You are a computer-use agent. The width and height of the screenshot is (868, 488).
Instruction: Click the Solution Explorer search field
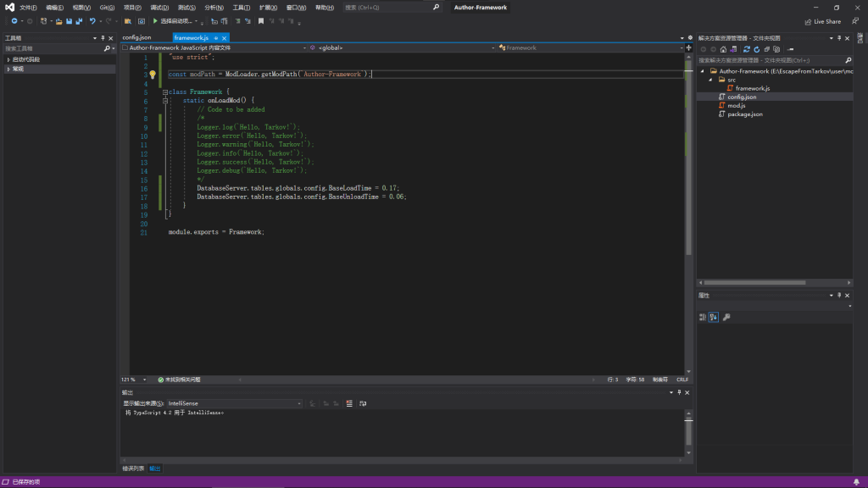pyautogui.click(x=771, y=60)
